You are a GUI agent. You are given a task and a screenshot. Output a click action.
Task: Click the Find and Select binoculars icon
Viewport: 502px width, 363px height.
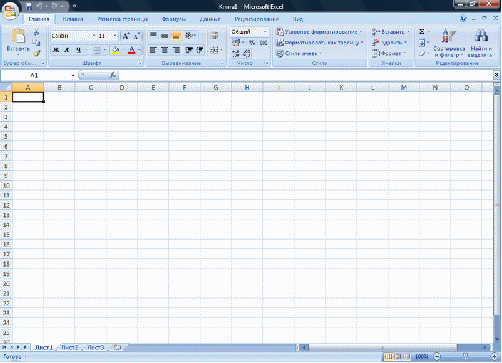481,36
